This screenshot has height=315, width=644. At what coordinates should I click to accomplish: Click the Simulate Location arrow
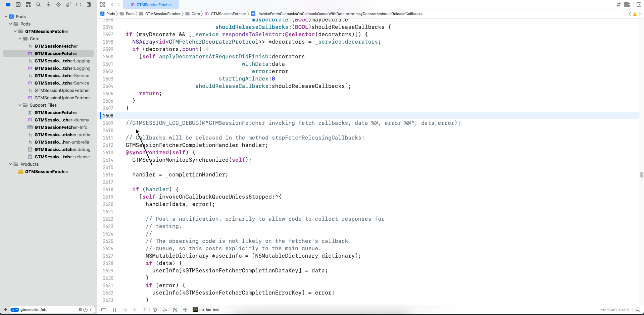point(185,310)
